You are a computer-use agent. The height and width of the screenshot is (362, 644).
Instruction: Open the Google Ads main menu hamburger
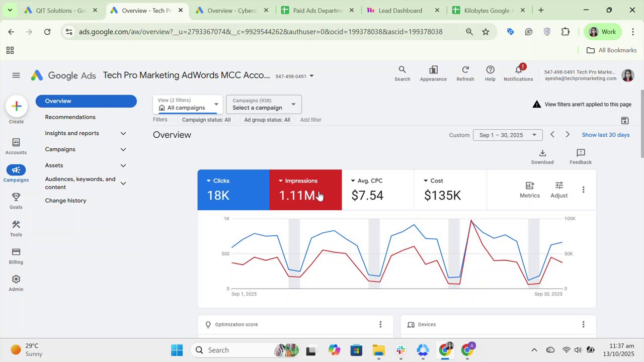(16, 75)
